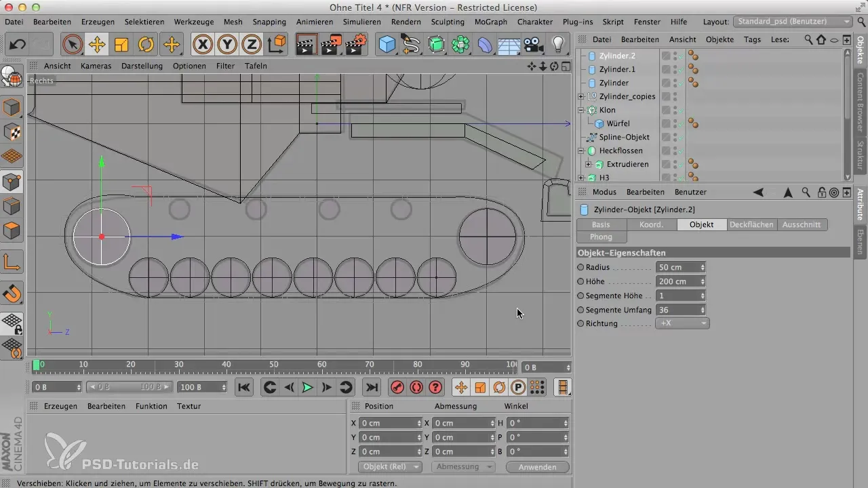Switch to Edges mode in left sidebar
Screen dimensions: 868x488
point(12,206)
